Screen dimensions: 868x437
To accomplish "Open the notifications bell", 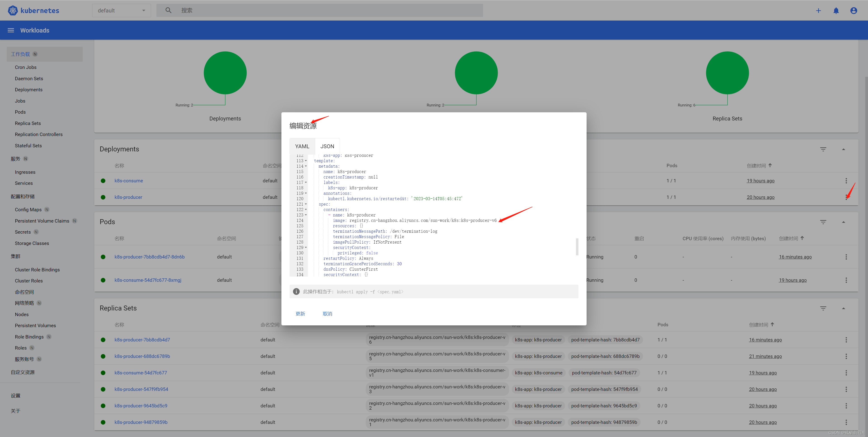I will (x=836, y=10).
